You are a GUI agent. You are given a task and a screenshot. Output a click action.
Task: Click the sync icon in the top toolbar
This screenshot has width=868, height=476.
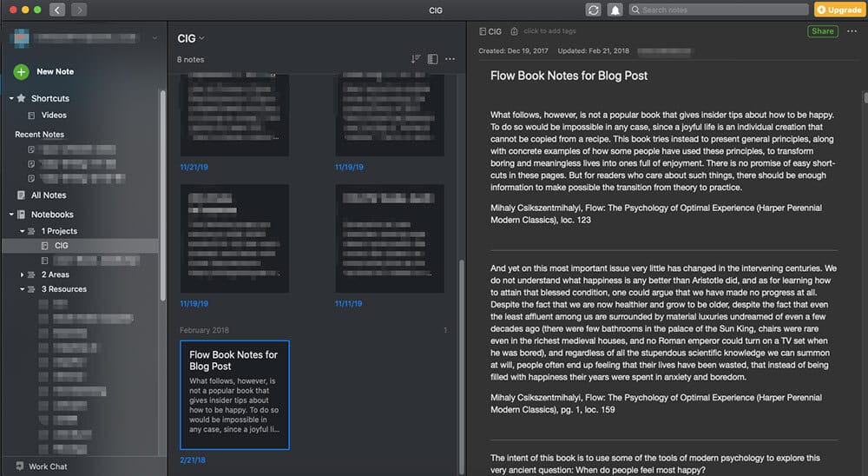[x=594, y=10]
